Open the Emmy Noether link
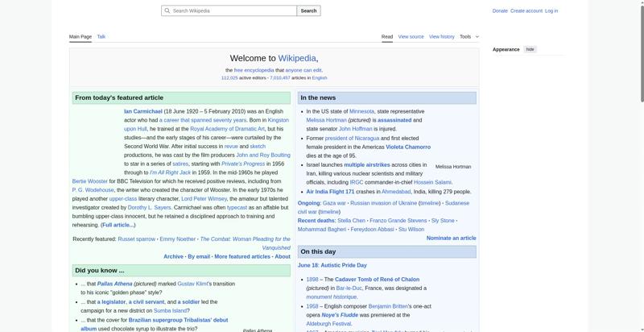Viewport: 644px width, 332px height. (x=177, y=239)
